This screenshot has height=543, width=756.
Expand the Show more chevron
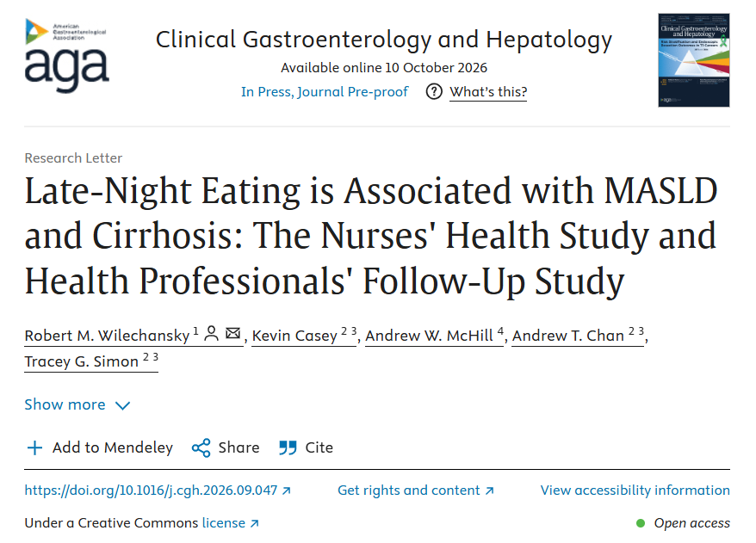[123, 405]
